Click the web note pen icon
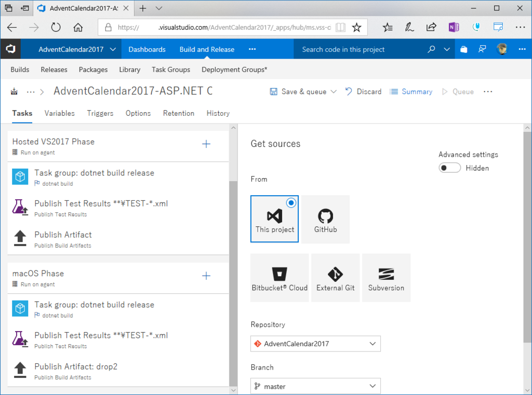The width and height of the screenshot is (532, 395). [x=409, y=28]
